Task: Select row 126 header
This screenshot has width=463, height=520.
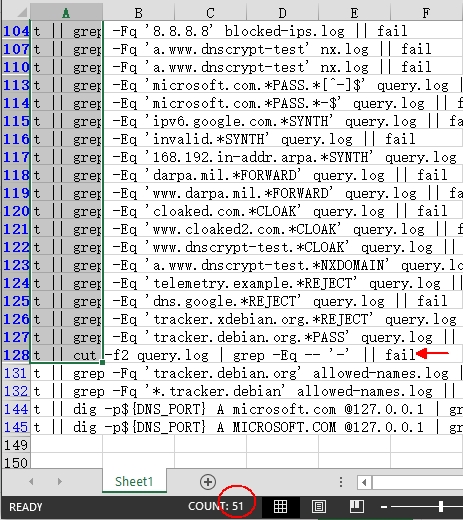Action: pos(16,319)
